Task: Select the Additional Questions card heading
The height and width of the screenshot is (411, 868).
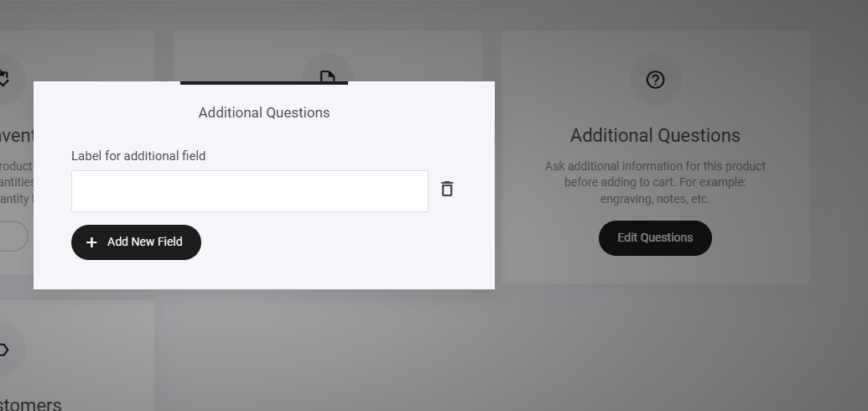Action: [655, 136]
